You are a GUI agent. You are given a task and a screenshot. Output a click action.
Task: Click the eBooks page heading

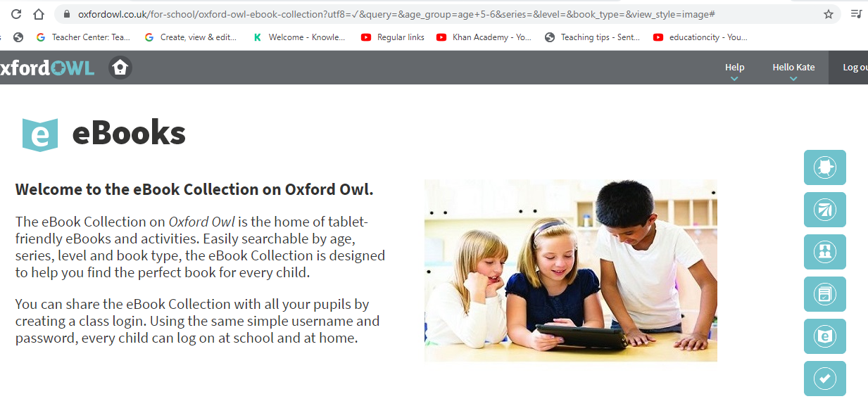pyautogui.click(x=129, y=133)
